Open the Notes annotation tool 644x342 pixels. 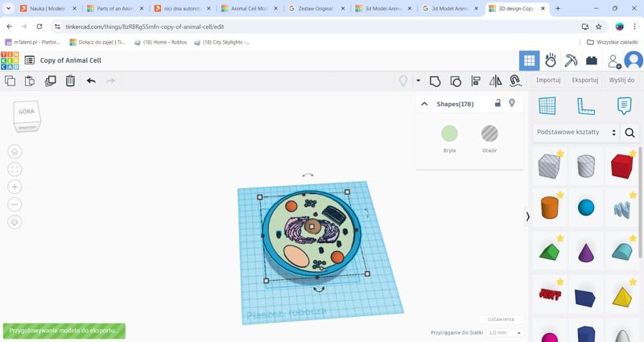624,106
